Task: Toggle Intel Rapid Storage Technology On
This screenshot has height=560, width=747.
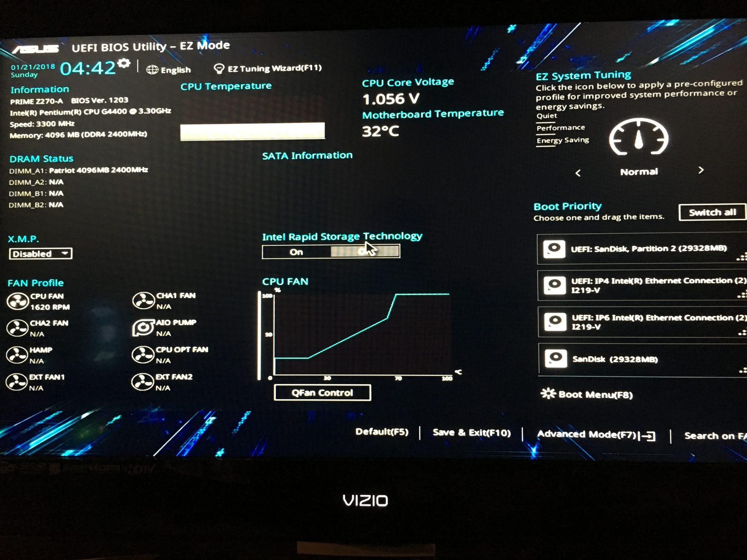Action: pos(293,251)
